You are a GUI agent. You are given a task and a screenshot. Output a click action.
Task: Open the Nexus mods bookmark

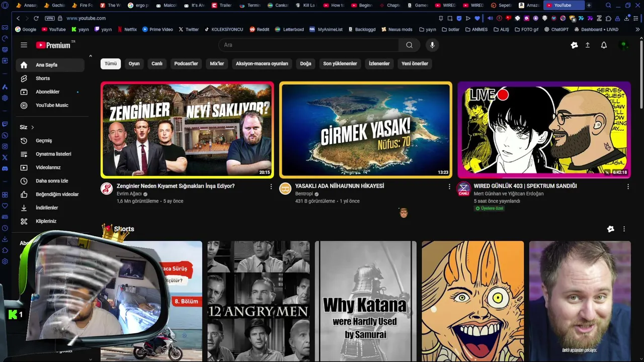397,29
